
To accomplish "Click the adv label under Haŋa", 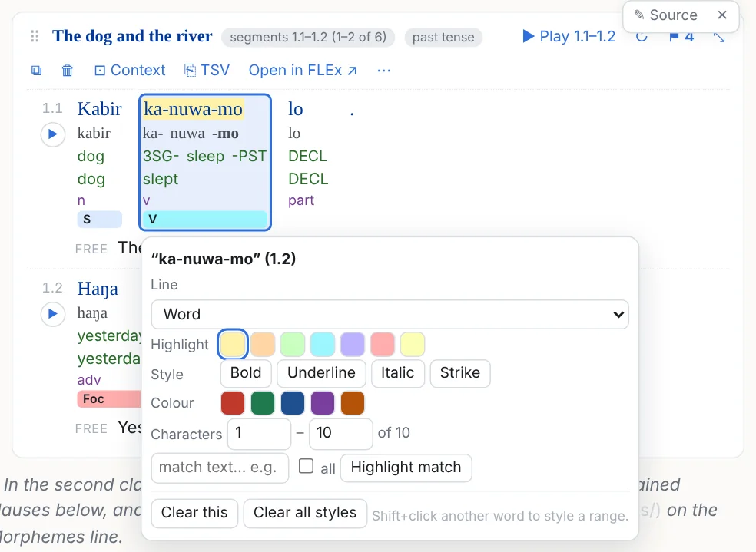I will click(89, 380).
